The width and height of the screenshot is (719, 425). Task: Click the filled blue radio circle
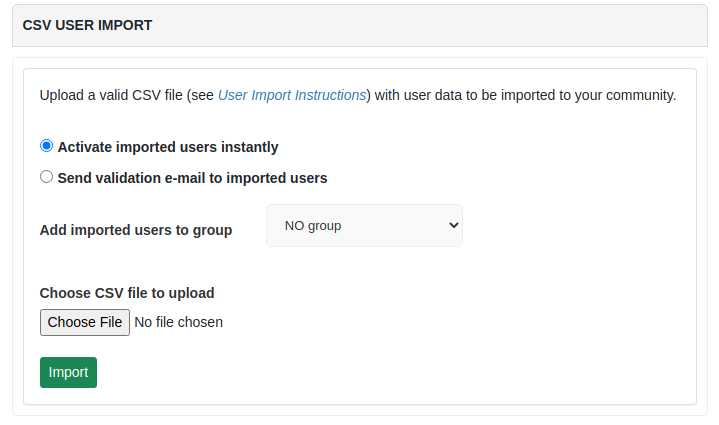coord(46,146)
